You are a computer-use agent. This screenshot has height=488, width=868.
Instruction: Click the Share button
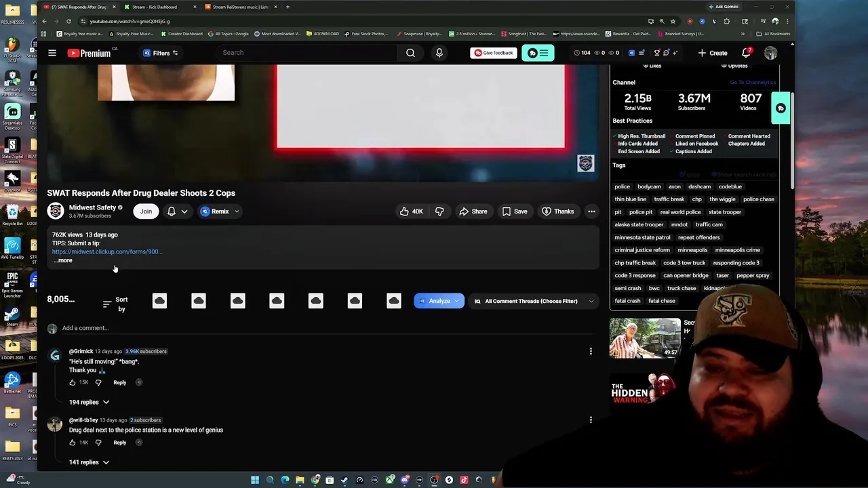[473, 211]
